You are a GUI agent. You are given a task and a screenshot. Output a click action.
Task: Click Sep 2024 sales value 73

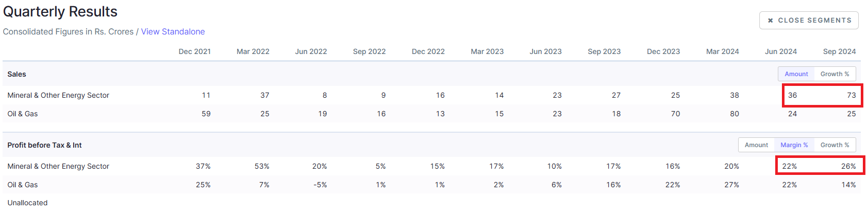[851, 95]
